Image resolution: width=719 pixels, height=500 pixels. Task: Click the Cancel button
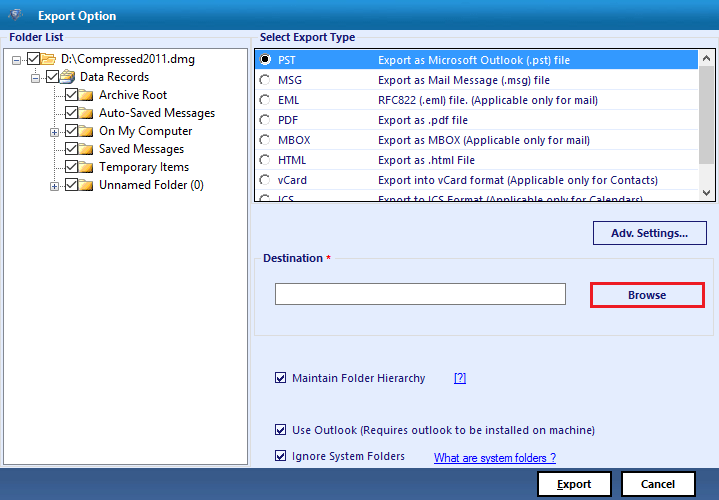pyautogui.click(x=658, y=484)
